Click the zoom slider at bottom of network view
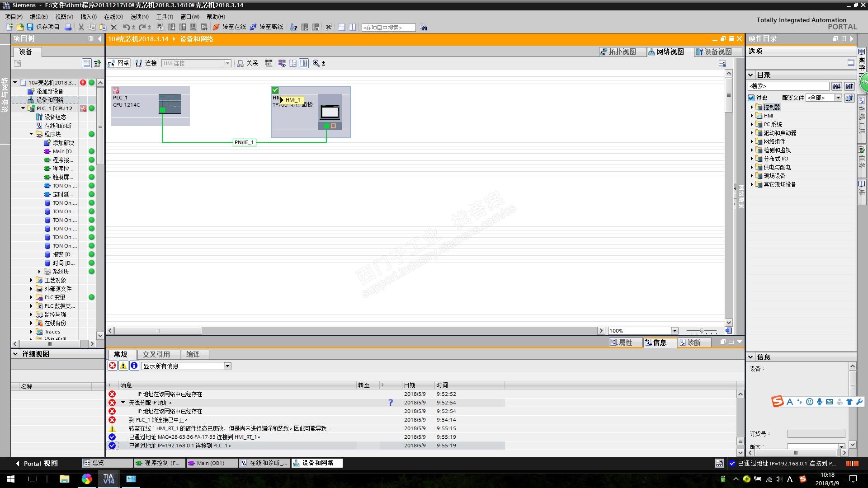 point(701,331)
